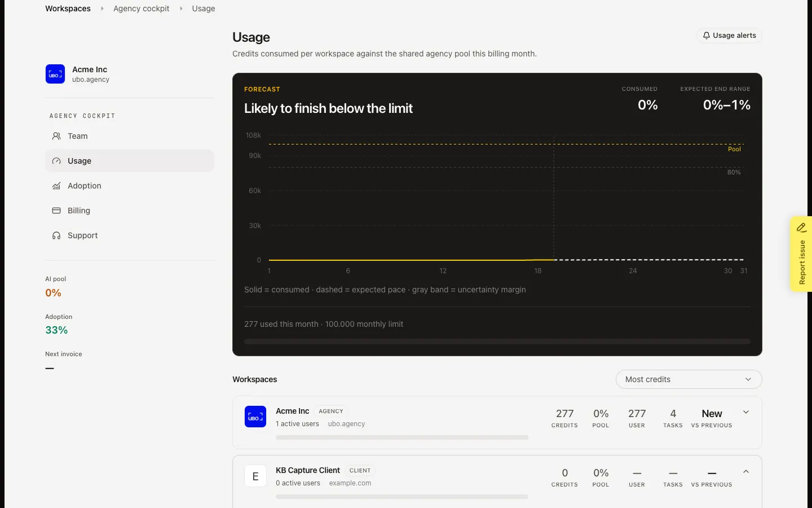Click the KB Capture Client 'E' avatar

pyautogui.click(x=255, y=476)
